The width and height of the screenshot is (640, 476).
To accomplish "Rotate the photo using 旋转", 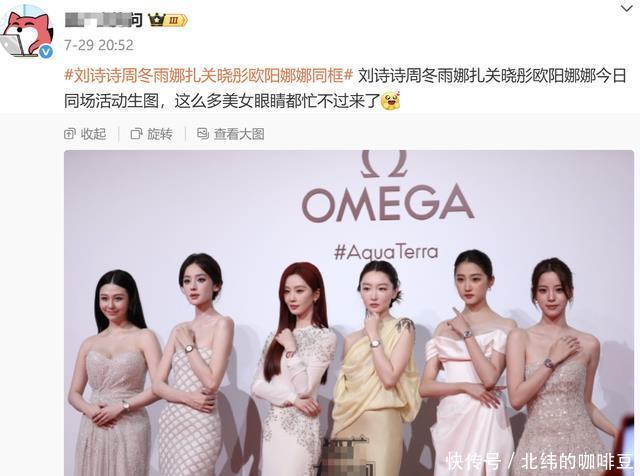I will (x=152, y=134).
